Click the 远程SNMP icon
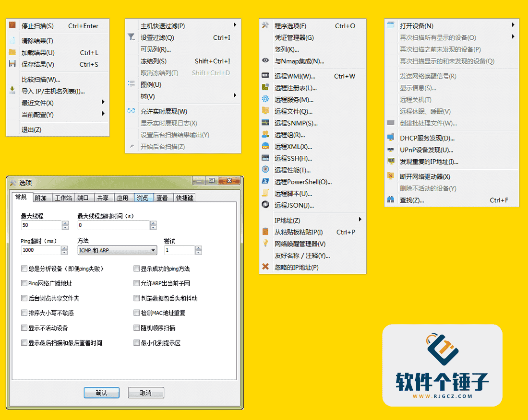The width and height of the screenshot is (528, 420). 265,123
